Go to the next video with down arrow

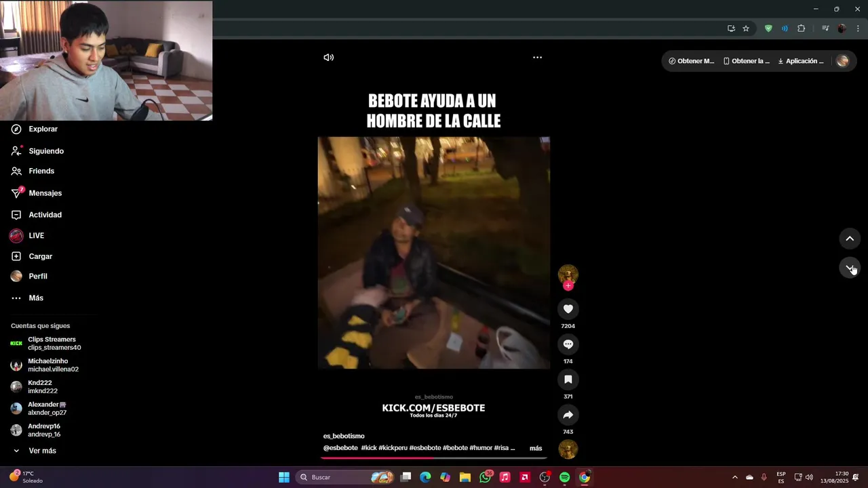pos(849,268)
